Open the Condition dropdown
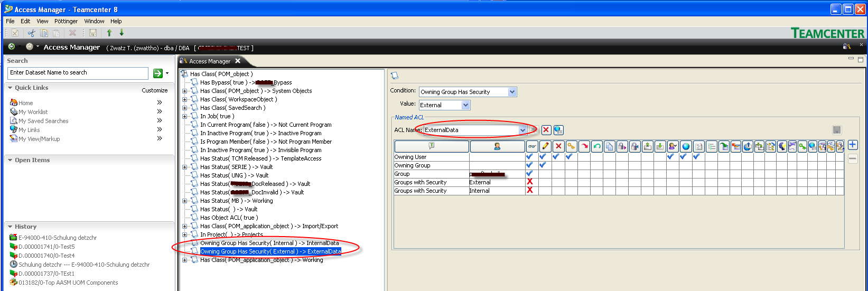The height and width of the screenshot is (291, 868). [x=511, y=92]
